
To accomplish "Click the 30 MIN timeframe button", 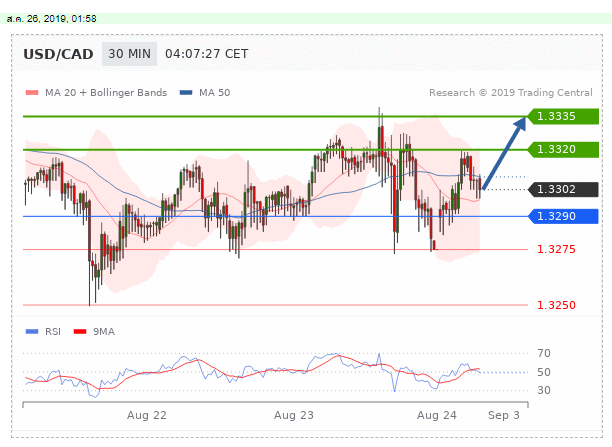I will (x=130, y=54).
